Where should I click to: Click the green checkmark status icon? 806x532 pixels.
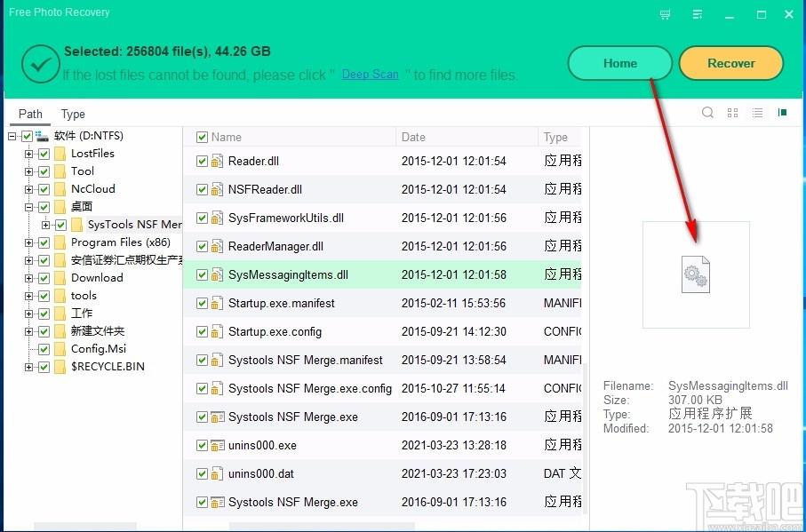(x=41, y=64)
